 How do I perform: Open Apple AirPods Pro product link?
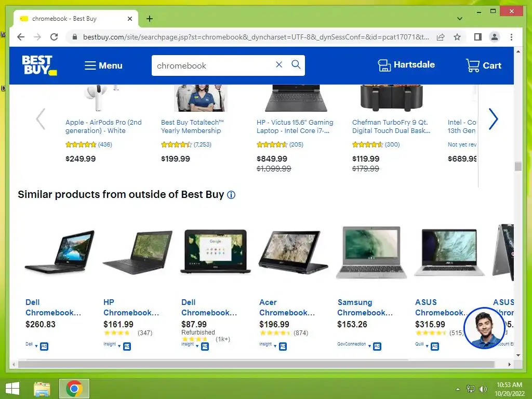pos(103,127)
